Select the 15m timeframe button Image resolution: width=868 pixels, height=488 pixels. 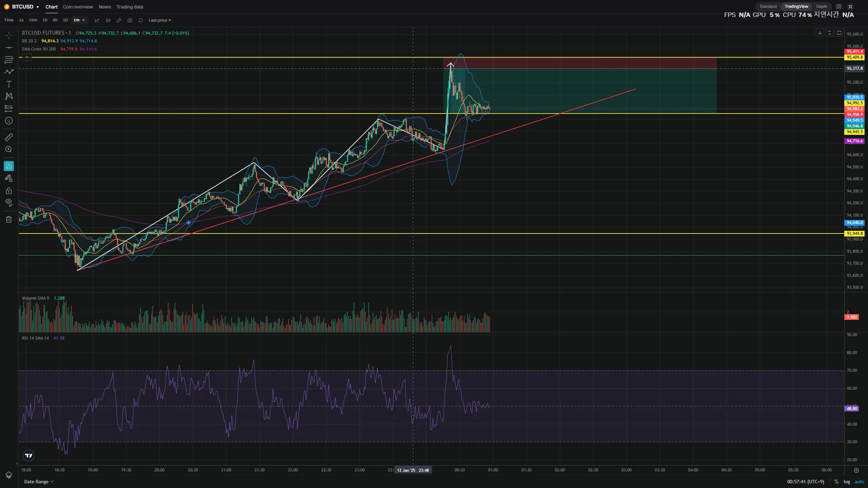click(33, 20)
